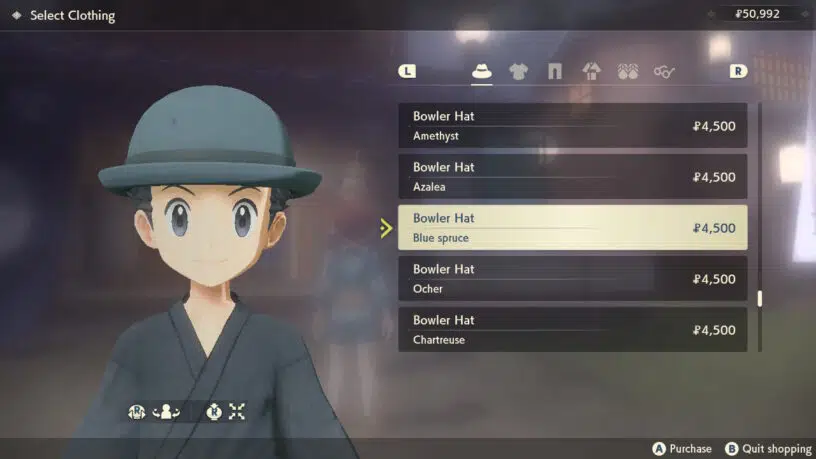This screenshot has height=459, width=816.
Task: Choose the Bowler Hat Blue spruce row
Action: point(572,227)
